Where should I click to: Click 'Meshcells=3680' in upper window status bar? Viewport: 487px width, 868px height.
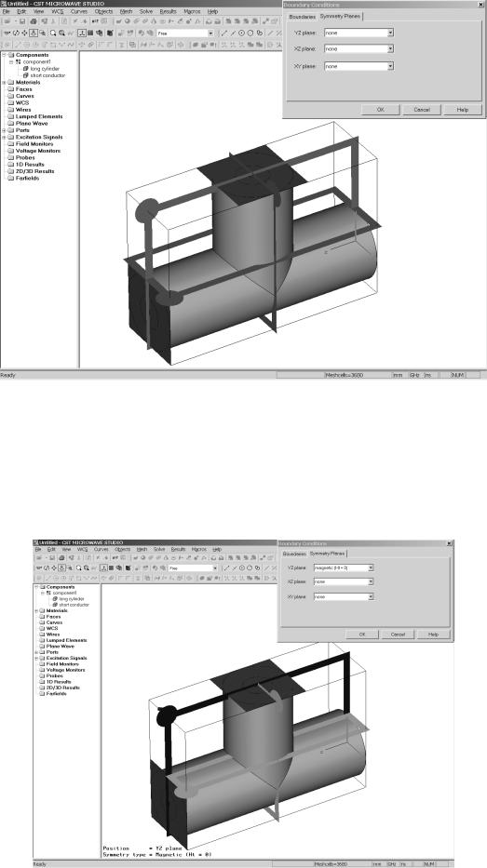344,375
